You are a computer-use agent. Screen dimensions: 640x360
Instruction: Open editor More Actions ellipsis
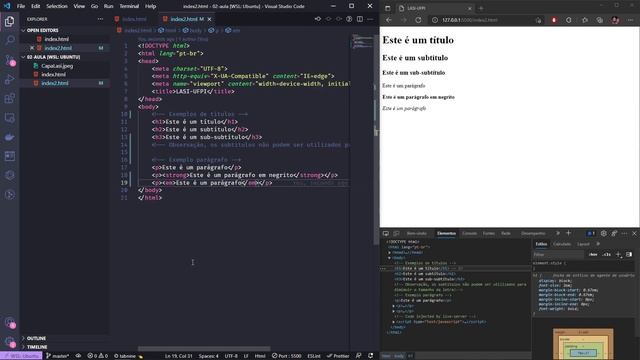click(370, 19)
